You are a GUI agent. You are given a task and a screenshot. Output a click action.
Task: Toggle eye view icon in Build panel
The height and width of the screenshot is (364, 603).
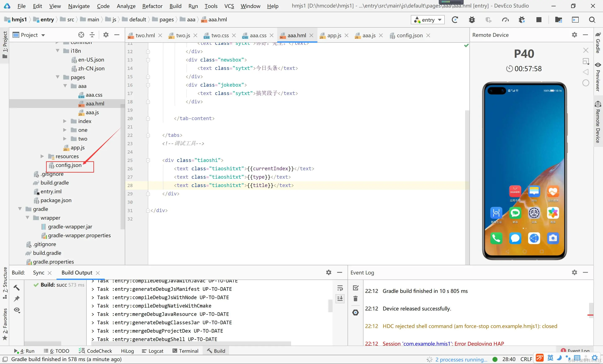[x=17, y=310]
